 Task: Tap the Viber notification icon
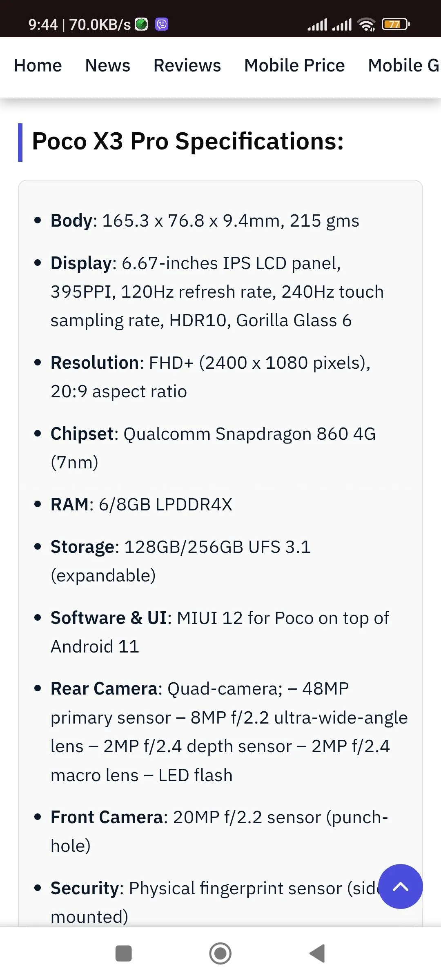click(162, 24)
